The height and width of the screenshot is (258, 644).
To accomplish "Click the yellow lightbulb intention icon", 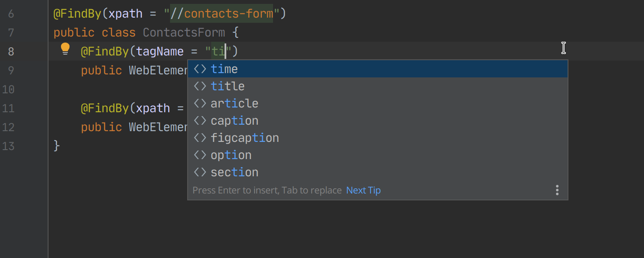I will pyautogui.click(x=65, y=49).
